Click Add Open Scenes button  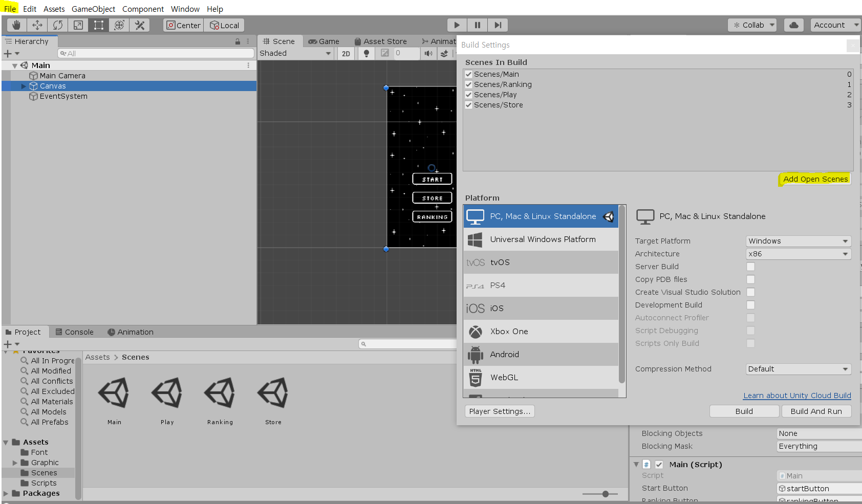[815, 179]
